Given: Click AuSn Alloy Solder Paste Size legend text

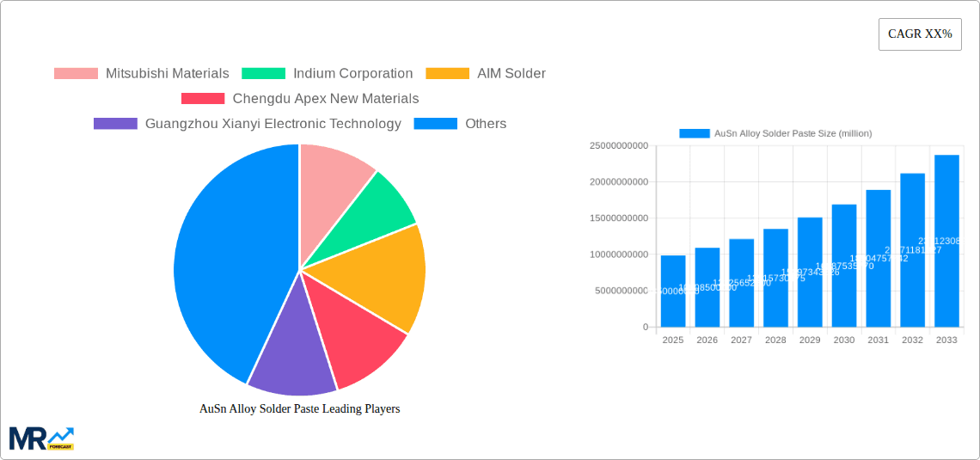Looking at the screenshot, I should 793,133.
